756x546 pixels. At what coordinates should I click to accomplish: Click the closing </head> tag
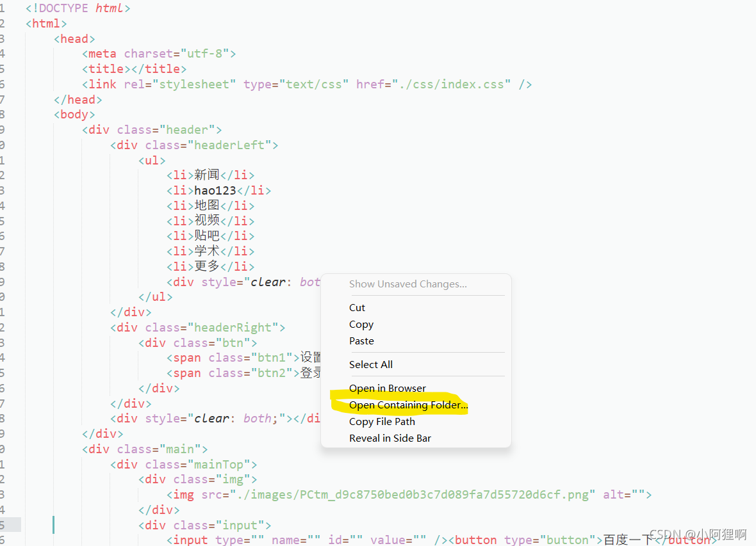(x=78, y=100)
